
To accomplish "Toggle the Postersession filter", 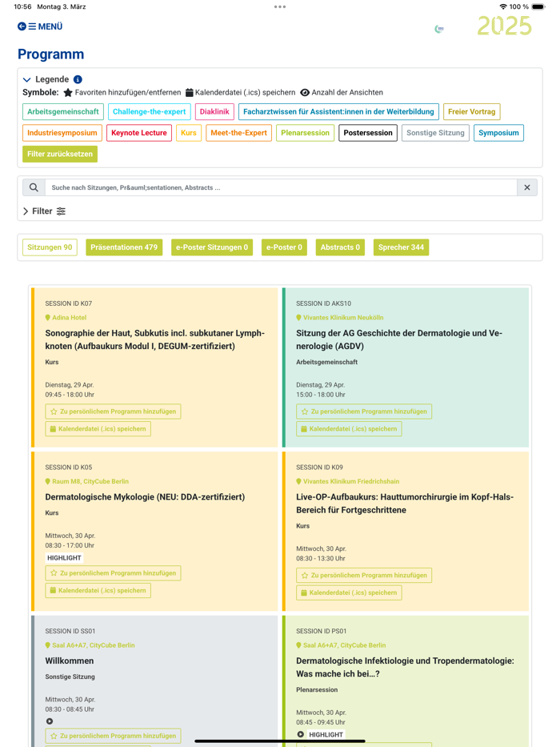I will [368, 133].
